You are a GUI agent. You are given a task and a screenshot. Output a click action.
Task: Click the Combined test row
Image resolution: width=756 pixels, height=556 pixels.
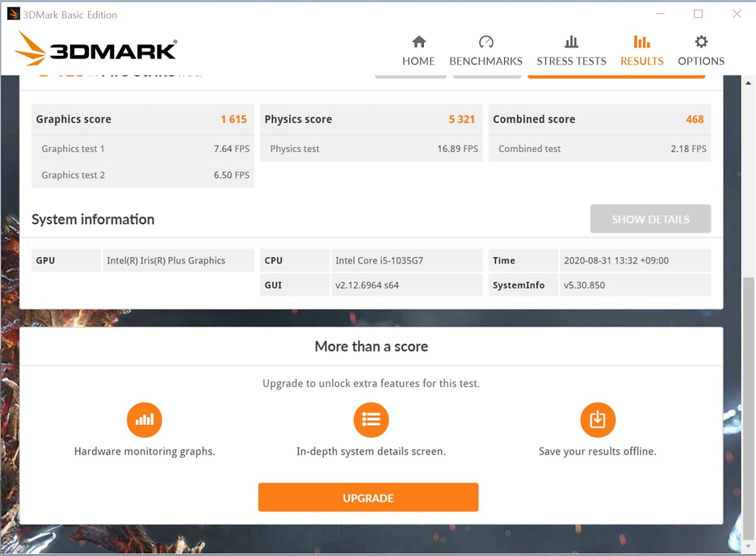(x=600, y=149)
